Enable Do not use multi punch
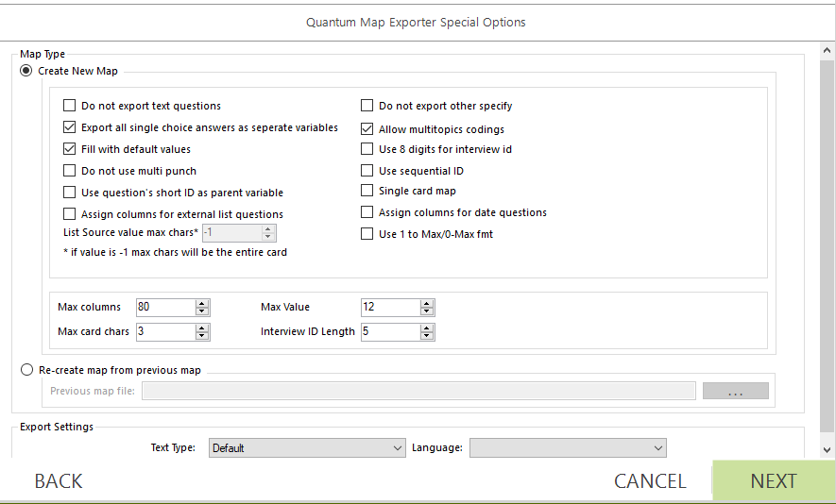Image resolution: width=836 pixels, height=504 pixels. tap(69, 171)
